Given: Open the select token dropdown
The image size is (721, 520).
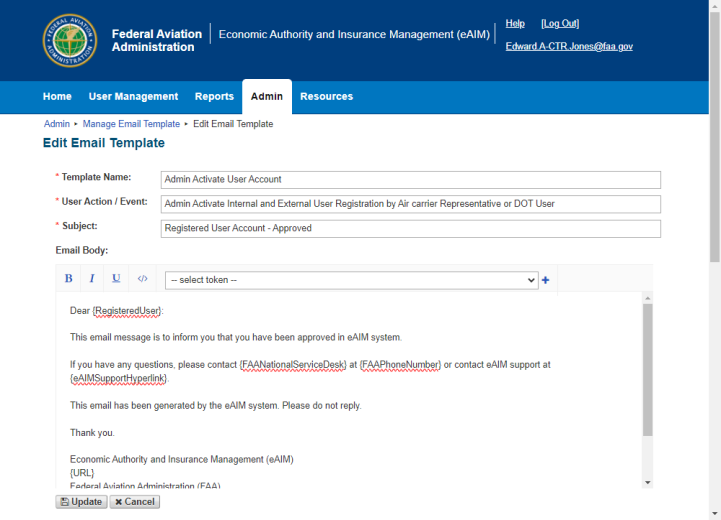Looking at the screenshot, I should click(x=352, y=280).
